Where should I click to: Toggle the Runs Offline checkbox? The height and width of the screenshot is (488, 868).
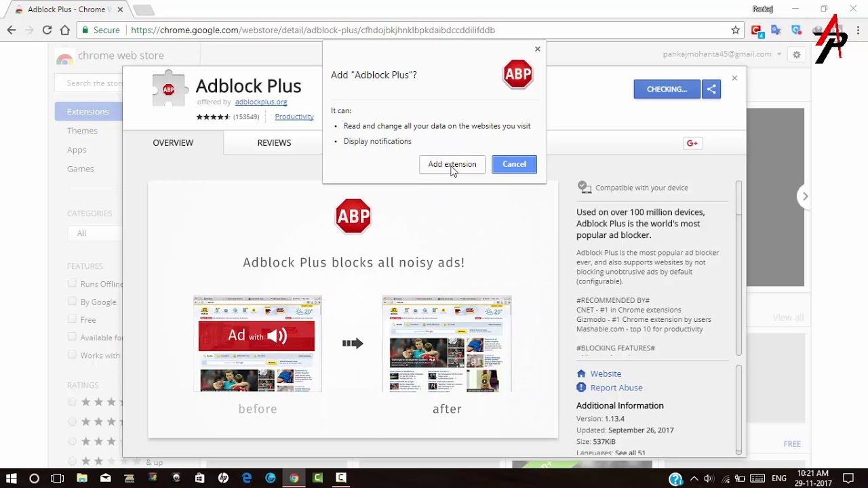click(x=72, y=283)
